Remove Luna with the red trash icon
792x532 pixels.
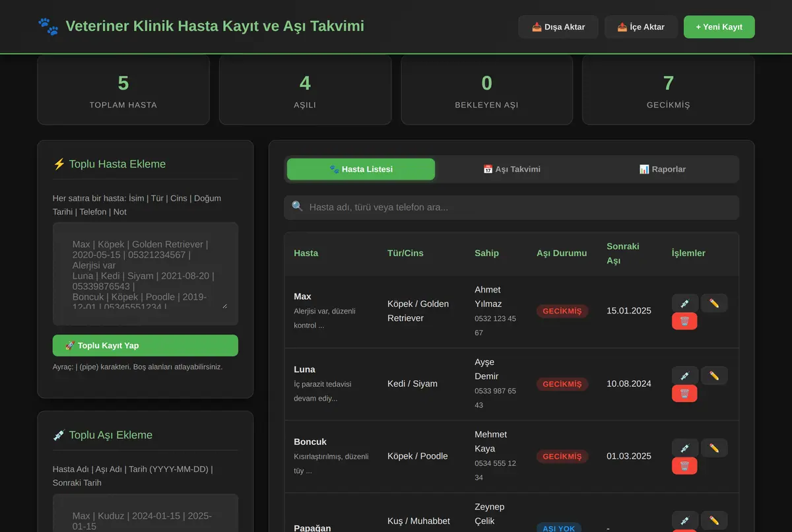pos(684,394)
